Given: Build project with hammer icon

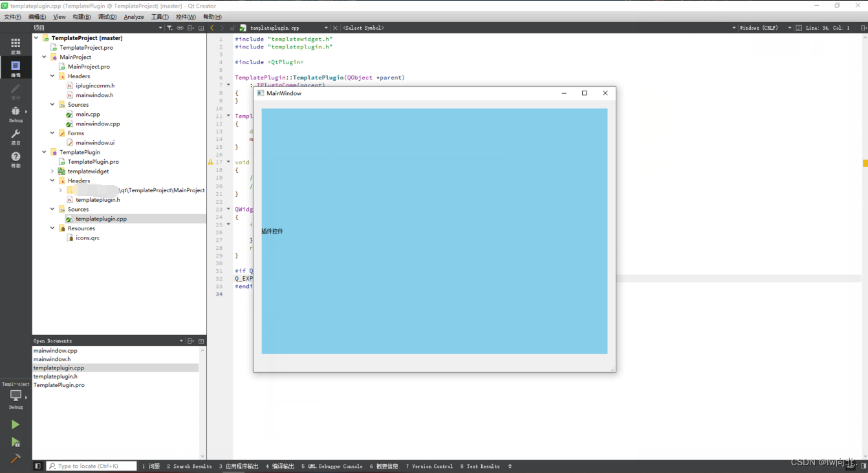Looking at the screenshot, I should [x=16, y=458].
